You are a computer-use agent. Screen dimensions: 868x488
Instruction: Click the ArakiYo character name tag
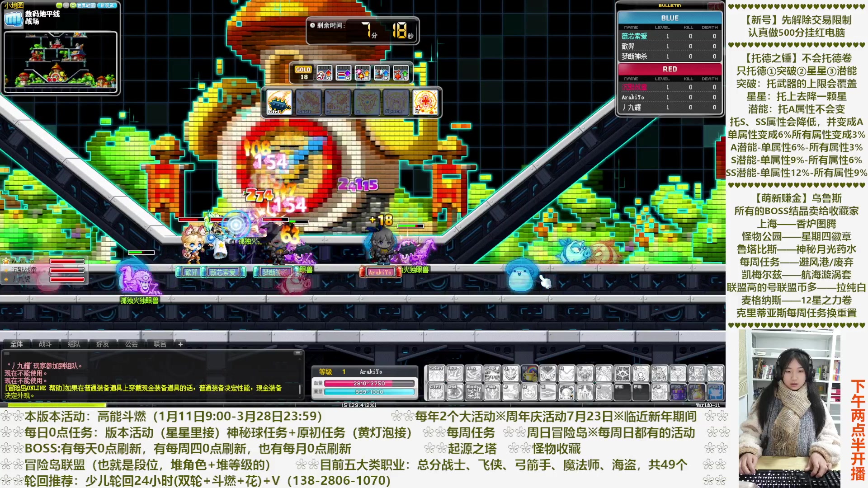380,272
